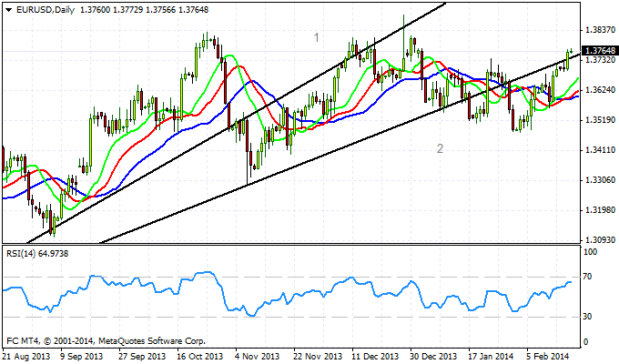Click the trendline label 1

[x=316, y=37]
